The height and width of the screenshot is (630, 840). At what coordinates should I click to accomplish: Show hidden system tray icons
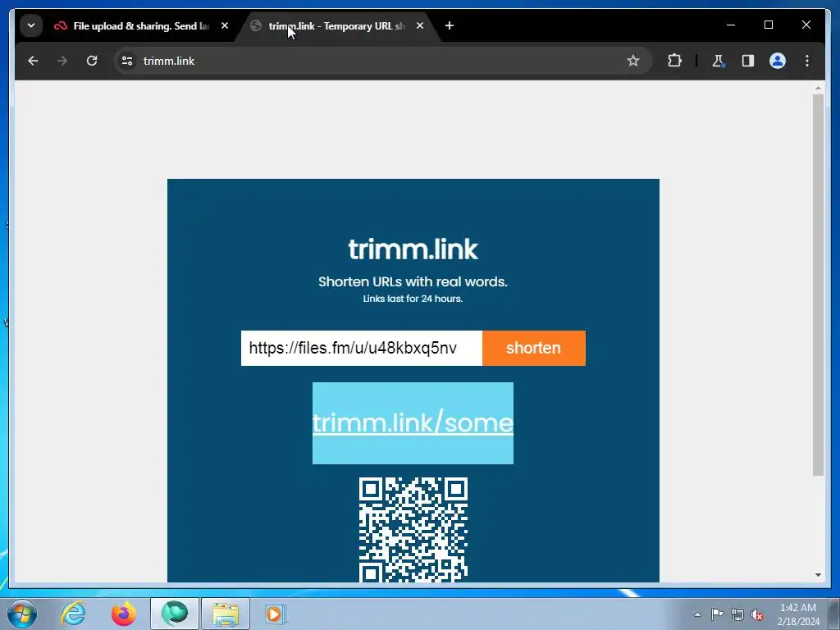coord(697,614)
